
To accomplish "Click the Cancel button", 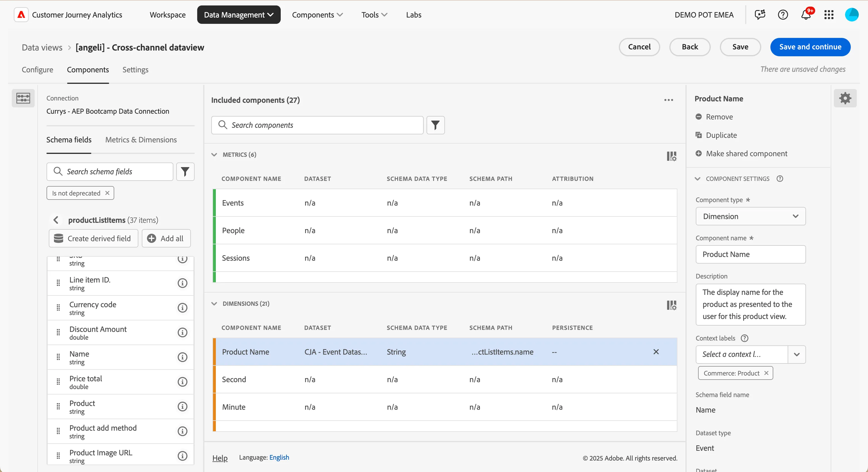I will click(639, 47).
